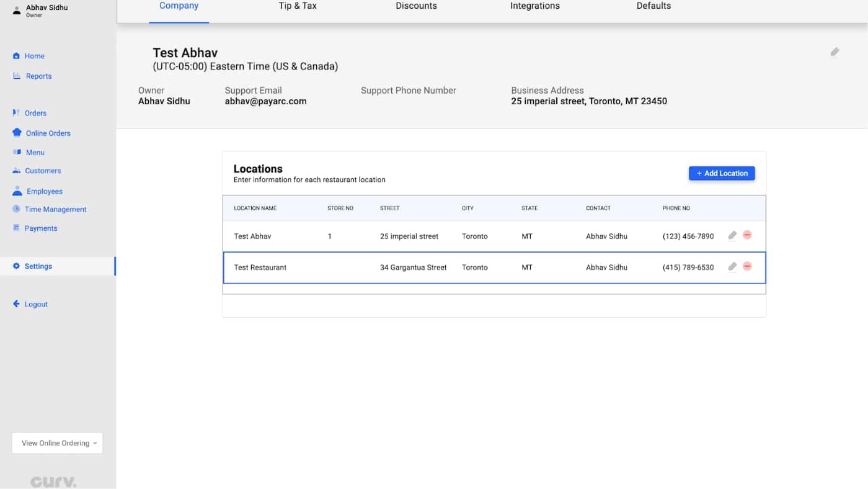
Task: Click the Orders utensils icon
Action: tap(16, 113)
